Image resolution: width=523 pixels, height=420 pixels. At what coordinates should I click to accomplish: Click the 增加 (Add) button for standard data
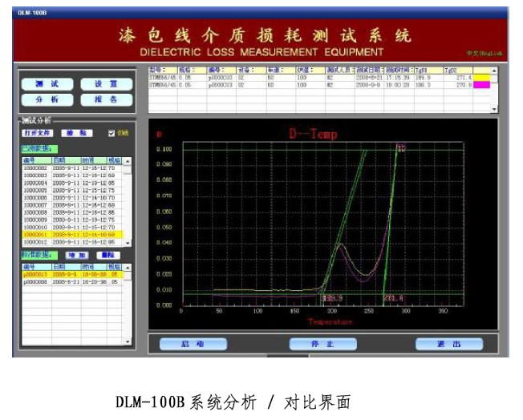pyautogui.click(x=76, y=255)
